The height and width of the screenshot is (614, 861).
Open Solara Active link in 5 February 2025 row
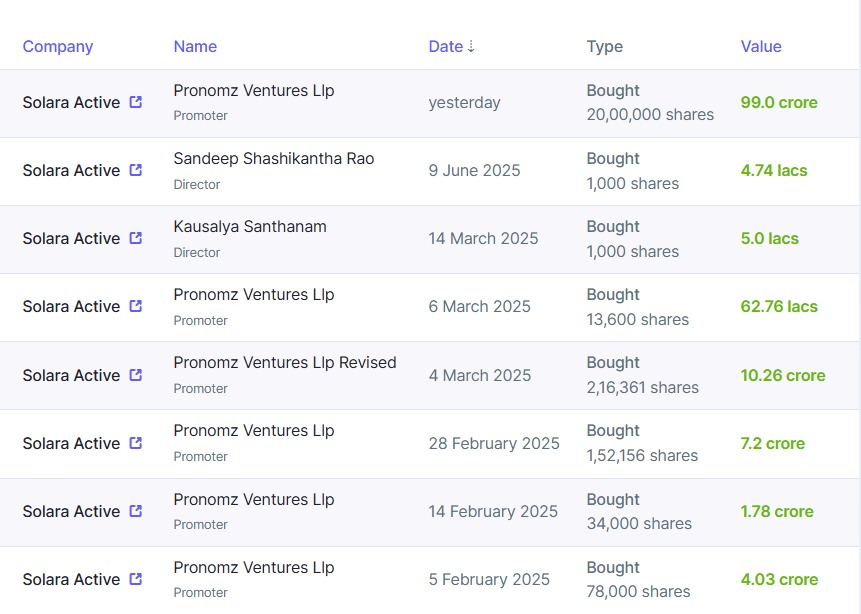(71, 580)
